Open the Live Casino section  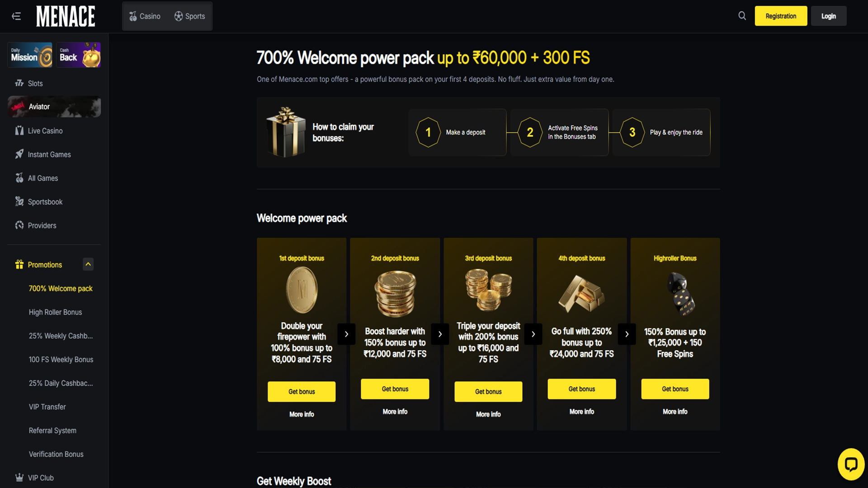45,131
